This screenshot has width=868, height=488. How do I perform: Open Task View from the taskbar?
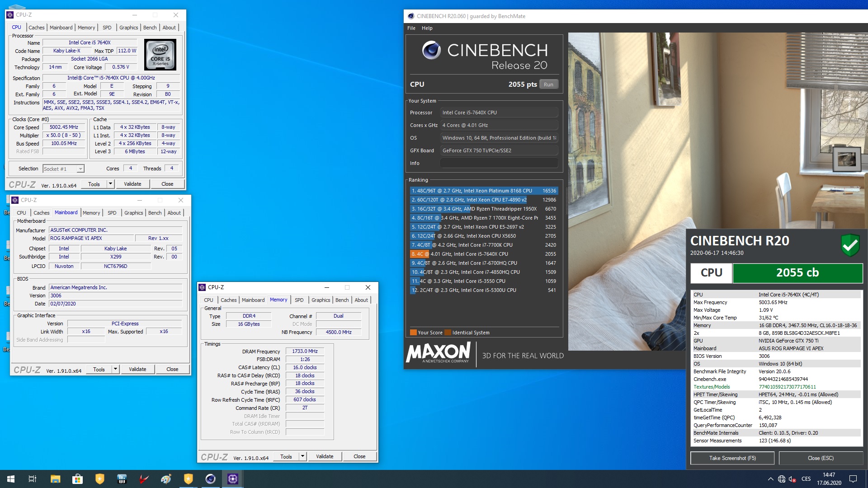(x=33, y=479)
